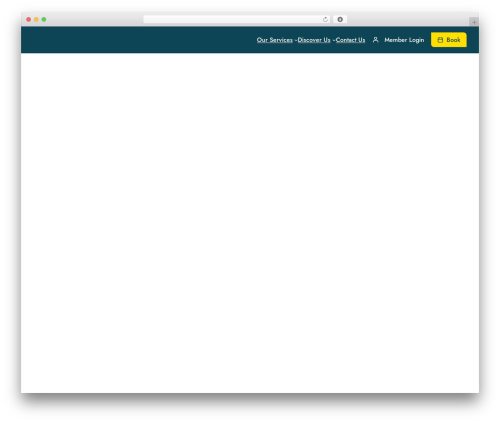The image size is (500, 423).
Task: Click the browser address bar
Action: tap(237, 20)
